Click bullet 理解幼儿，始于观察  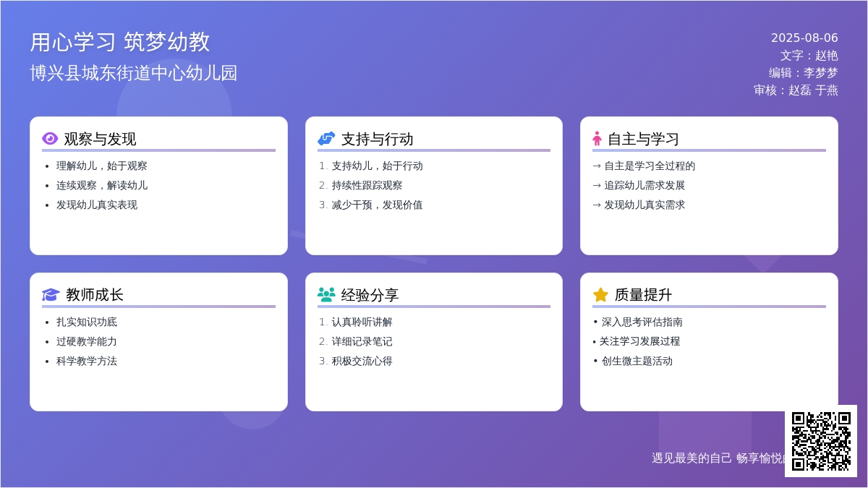click(102, 166)
